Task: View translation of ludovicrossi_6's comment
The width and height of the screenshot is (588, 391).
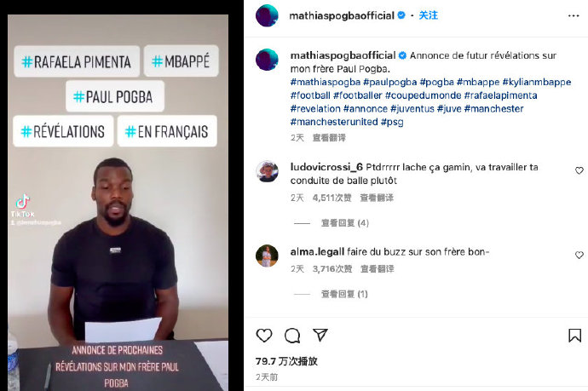Action: (377, 198)
